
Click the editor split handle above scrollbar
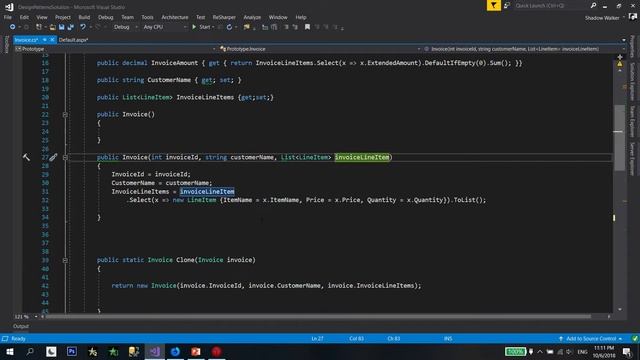[620, 57]
